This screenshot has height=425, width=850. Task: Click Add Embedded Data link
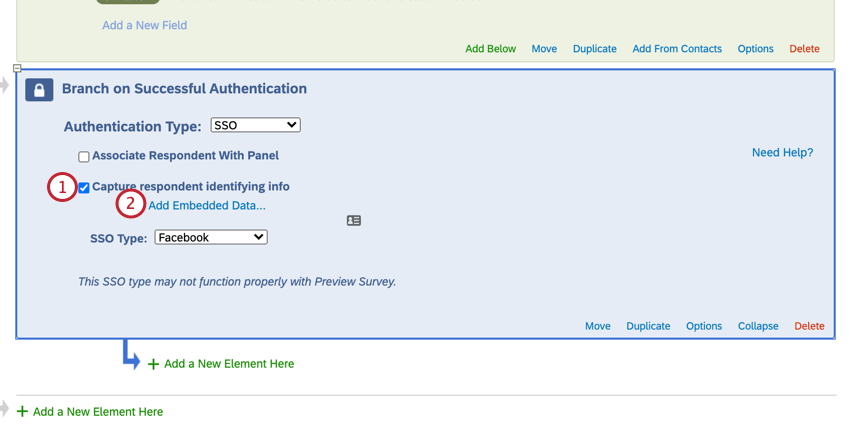click(x=207, y=206)
